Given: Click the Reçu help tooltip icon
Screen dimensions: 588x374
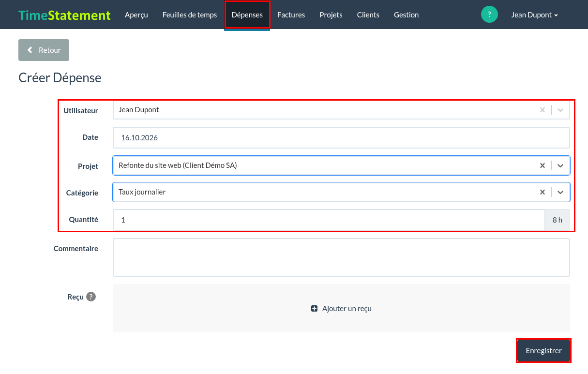Looking at the screenshot, I should tap(91, 297).
